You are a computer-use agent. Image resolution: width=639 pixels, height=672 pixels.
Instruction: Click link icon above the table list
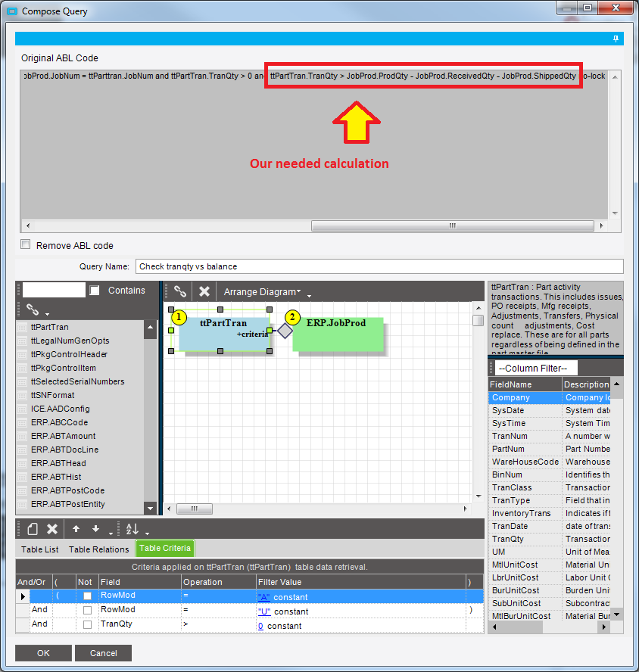[33, 309]
